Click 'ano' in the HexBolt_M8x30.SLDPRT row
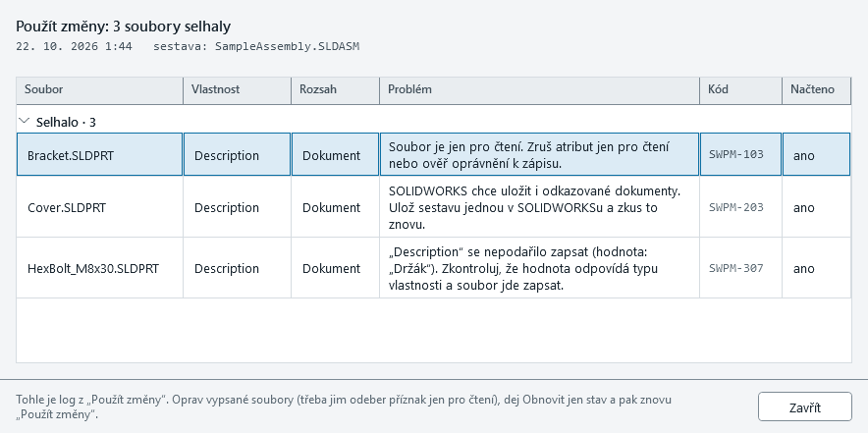 (803, 269)
